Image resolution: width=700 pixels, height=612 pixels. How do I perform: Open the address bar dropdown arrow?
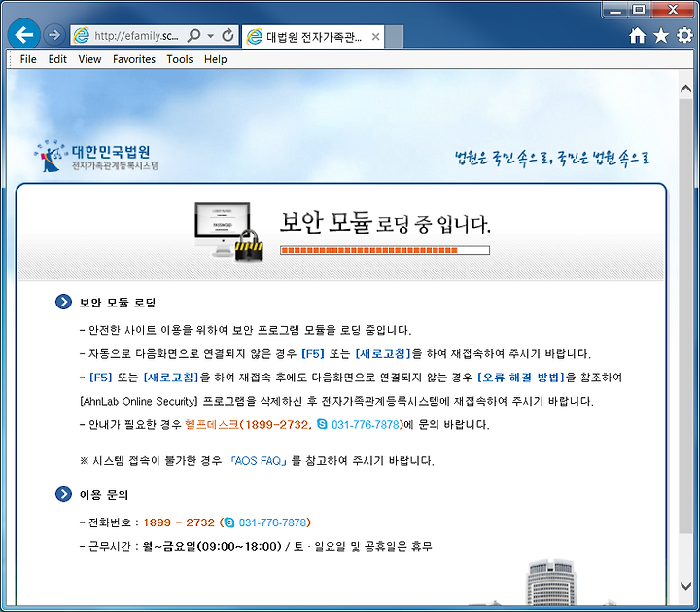tap(211, 36)
